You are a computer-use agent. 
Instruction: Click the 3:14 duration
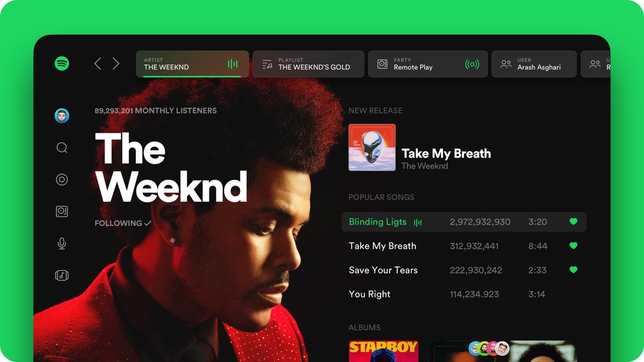point(537,294)
